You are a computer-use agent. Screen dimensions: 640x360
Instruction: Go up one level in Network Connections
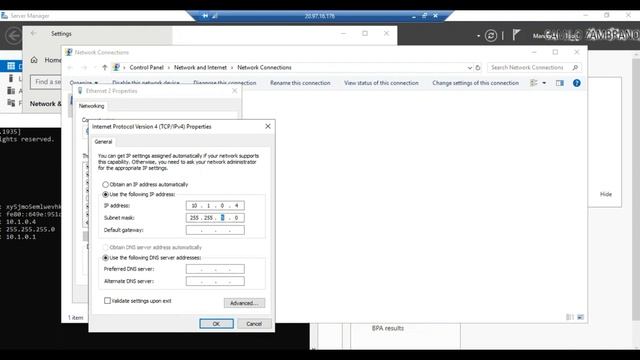pyautogui.click(x=104, y=67)
